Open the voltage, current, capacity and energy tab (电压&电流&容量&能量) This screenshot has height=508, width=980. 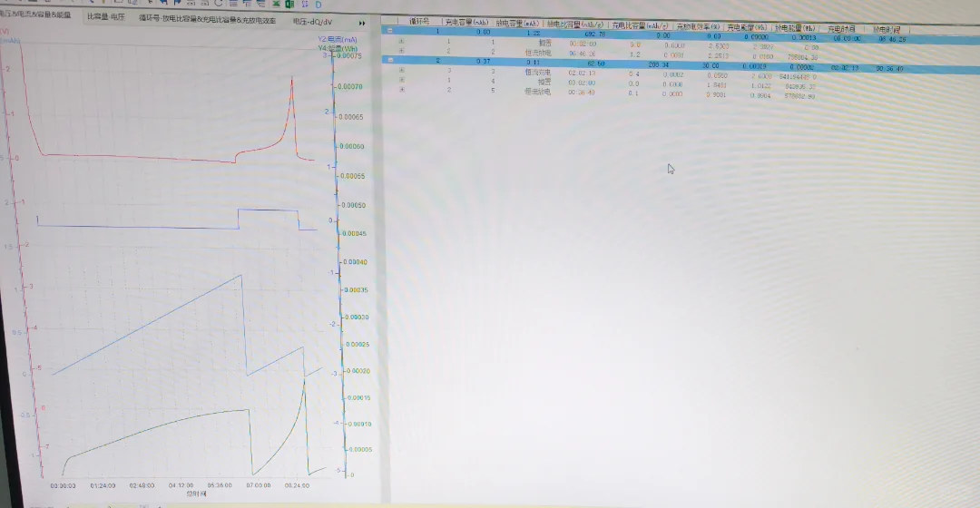pos(36,15)
